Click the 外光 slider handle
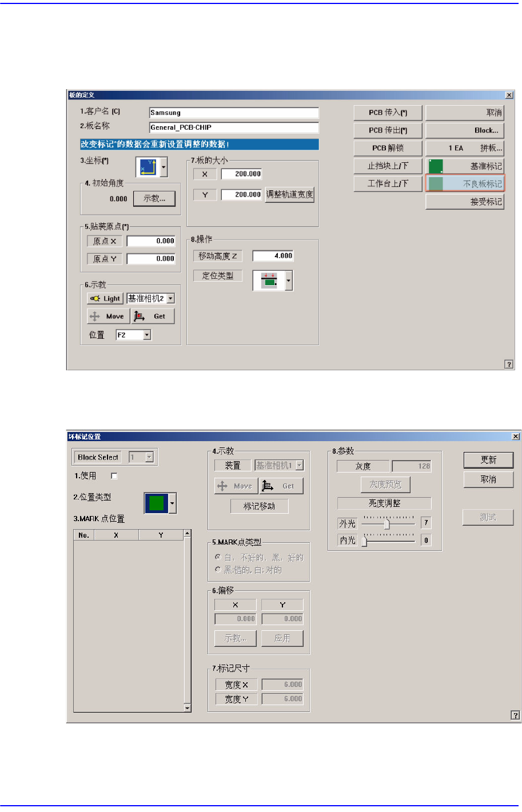The image size is (522, 812). (x=387, y=523)
